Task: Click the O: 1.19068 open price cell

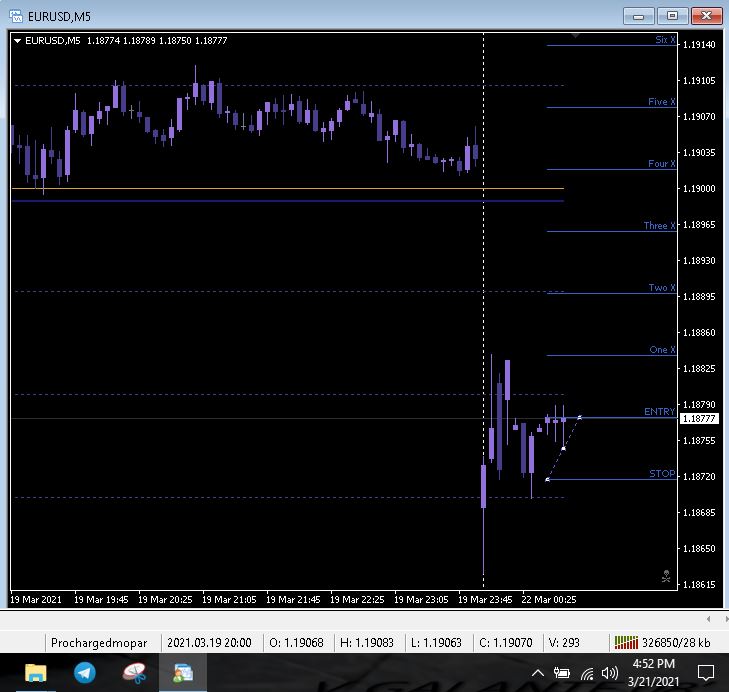Action: 296,643
